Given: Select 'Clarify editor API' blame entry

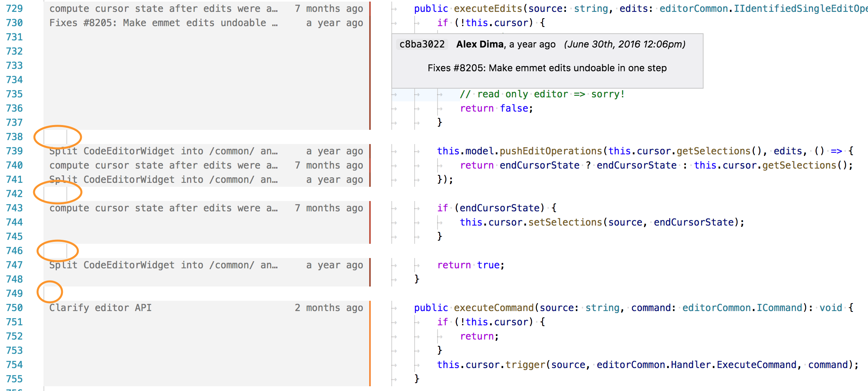Looking at the screenshot, I should click(100, 307).
